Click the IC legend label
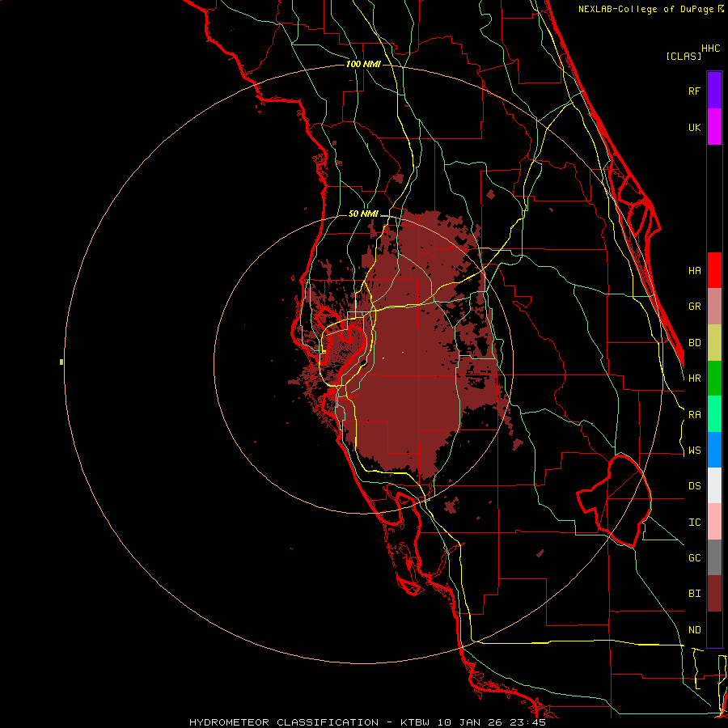The width and height of the screenshot is (728, 728). (x=695, y=523)
